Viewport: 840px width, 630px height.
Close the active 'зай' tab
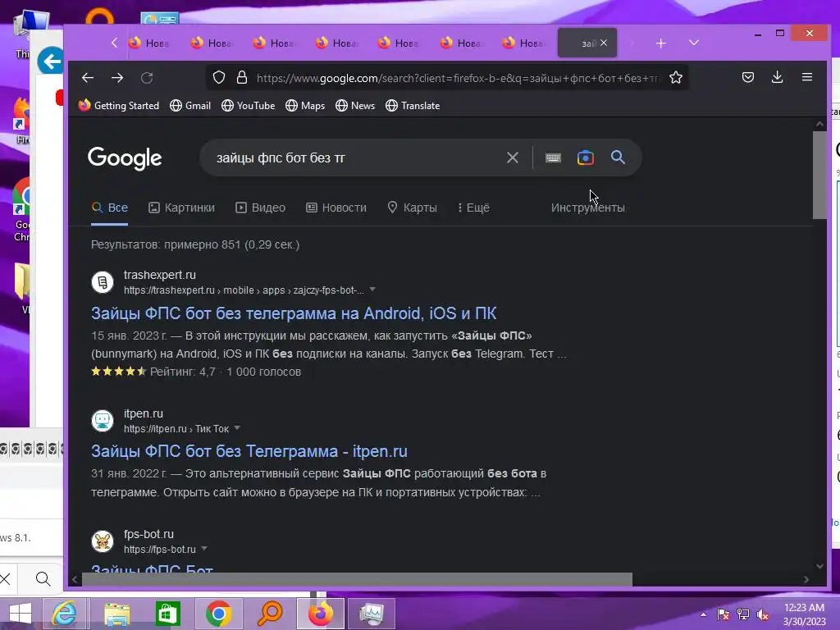pyautogui.click(x=604, y=43)
